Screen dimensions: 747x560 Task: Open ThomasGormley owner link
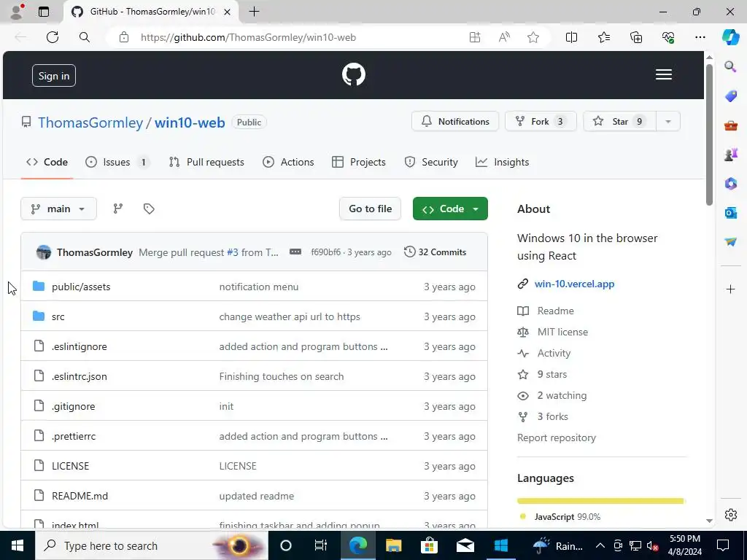pyautogui.click(x=90, y=122)
